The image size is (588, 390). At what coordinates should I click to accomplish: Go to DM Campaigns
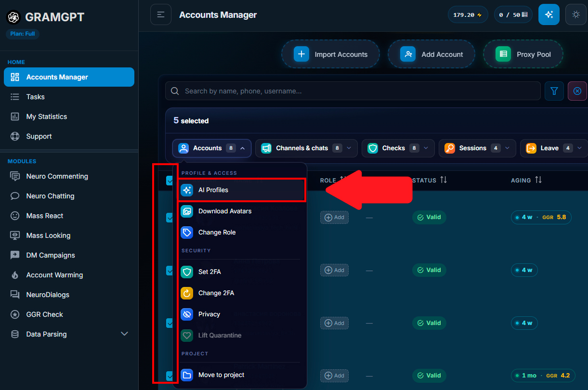point(69,255)
